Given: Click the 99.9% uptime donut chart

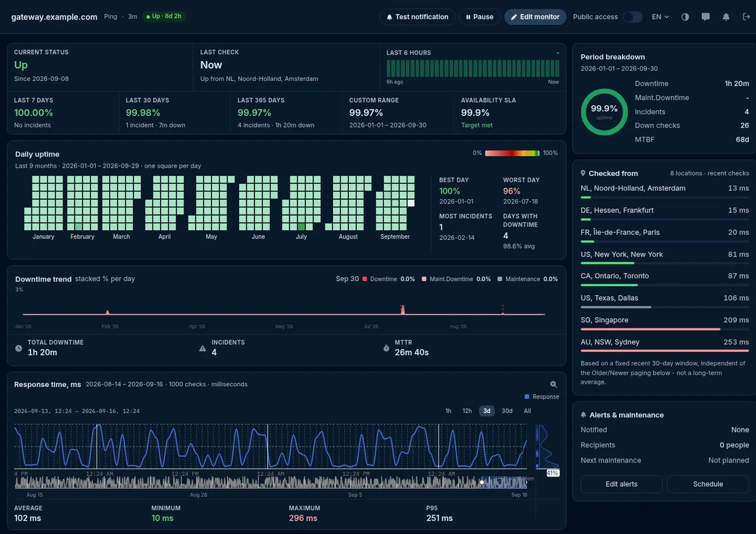Looking at the screenshot, I should [x=604, y=112].
